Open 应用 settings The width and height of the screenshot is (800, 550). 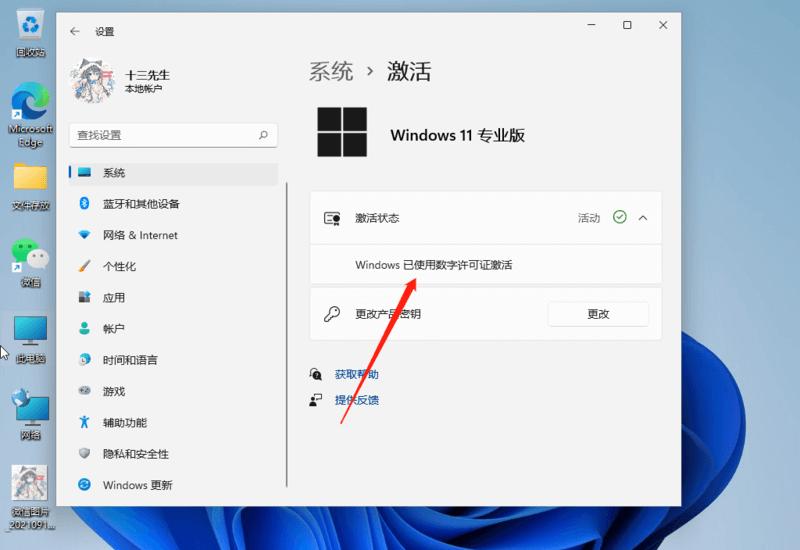point(173,297)
